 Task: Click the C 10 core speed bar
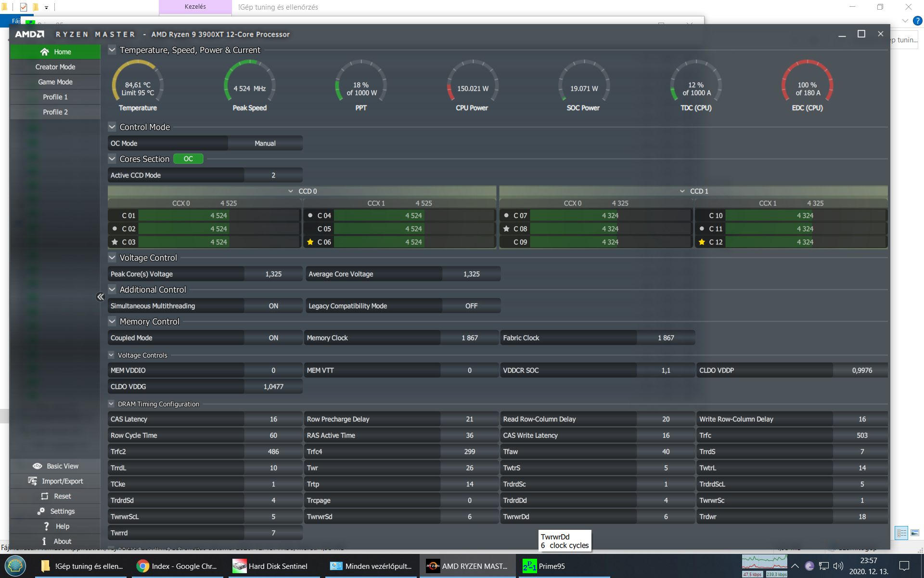pos(805,215)
